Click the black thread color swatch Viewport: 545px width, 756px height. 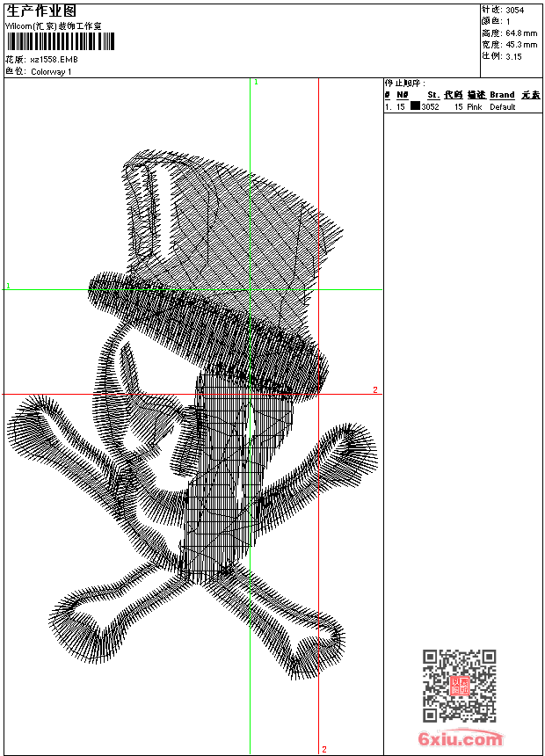pyautogui.click(x=415, y=105)
